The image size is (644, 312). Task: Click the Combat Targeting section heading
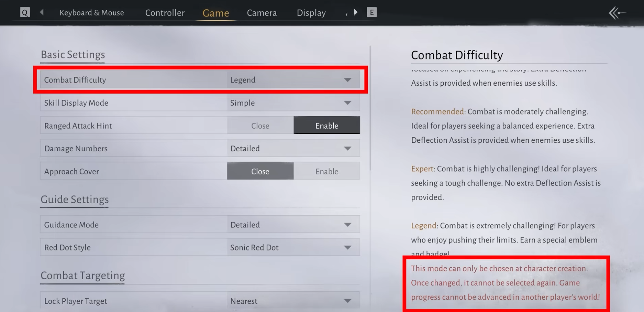tap(83, 276)
